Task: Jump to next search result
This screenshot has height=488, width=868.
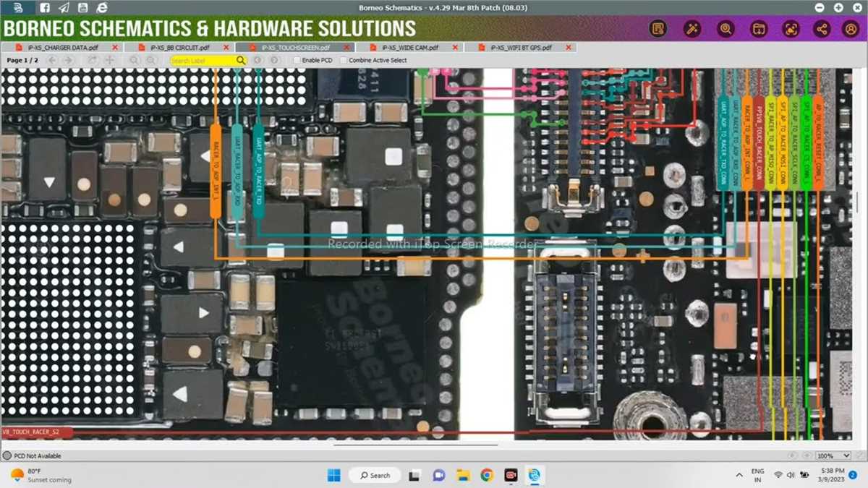Action: tap(274, 61)
